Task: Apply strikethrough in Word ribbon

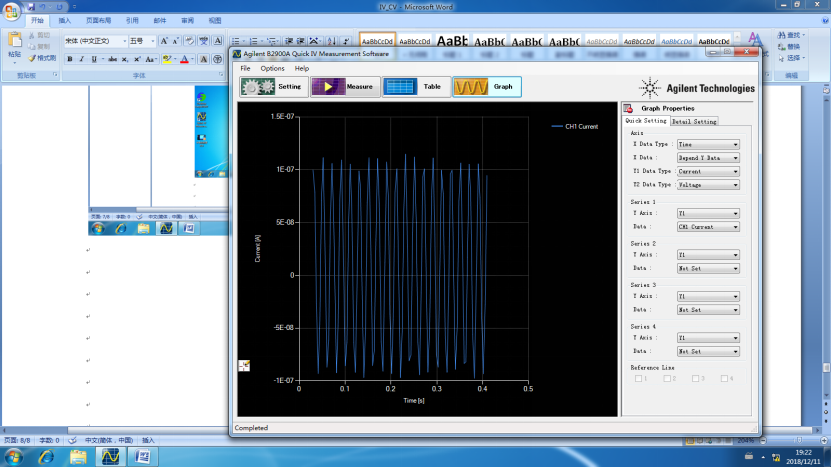Action: (x=112, y=59)
